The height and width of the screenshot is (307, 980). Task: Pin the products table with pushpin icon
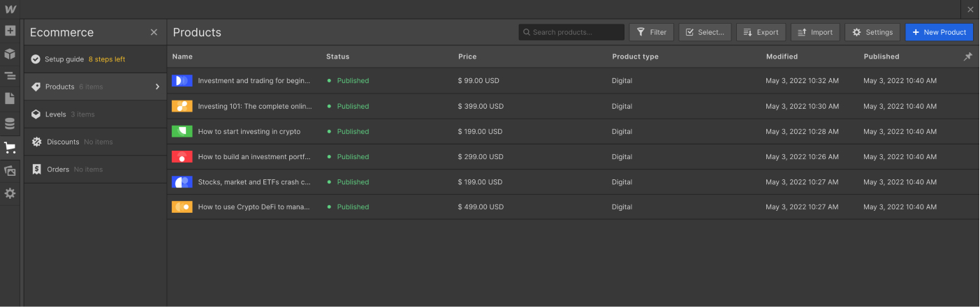click(967, 57)
